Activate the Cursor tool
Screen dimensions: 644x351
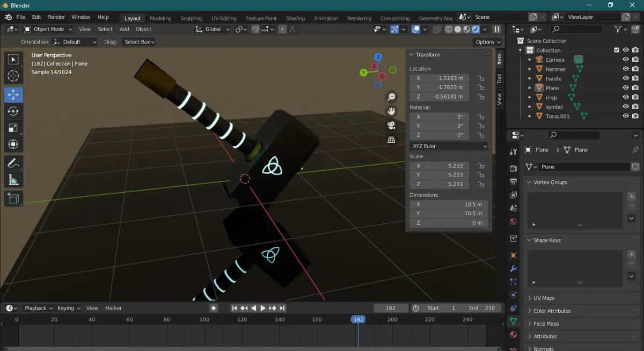pos(13,76)
